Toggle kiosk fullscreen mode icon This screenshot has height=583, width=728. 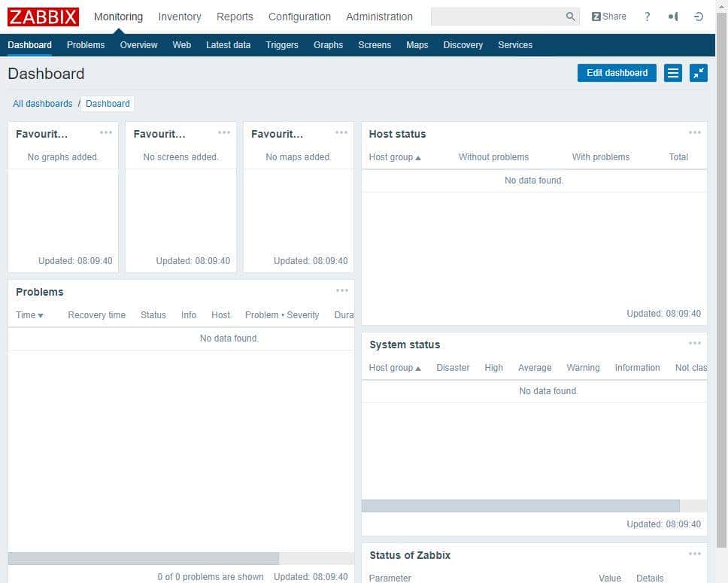698,73
